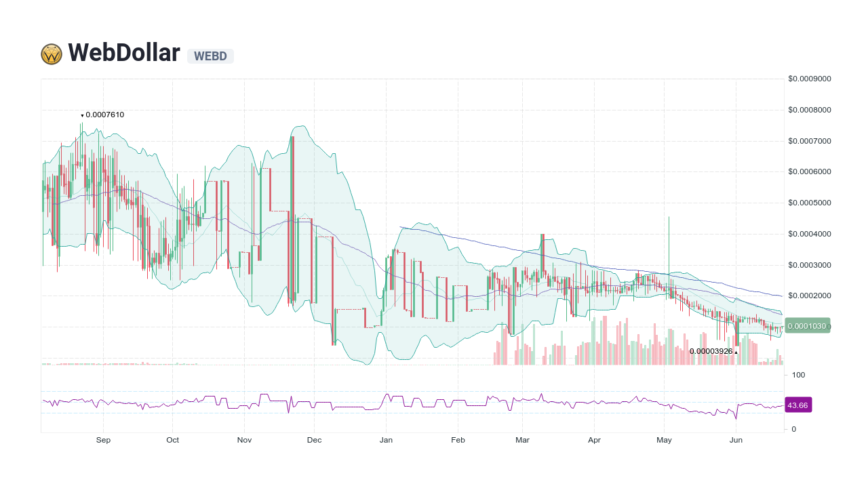
Task: Select the 0.0007610 all-time high marker
Action: point(102,115)
